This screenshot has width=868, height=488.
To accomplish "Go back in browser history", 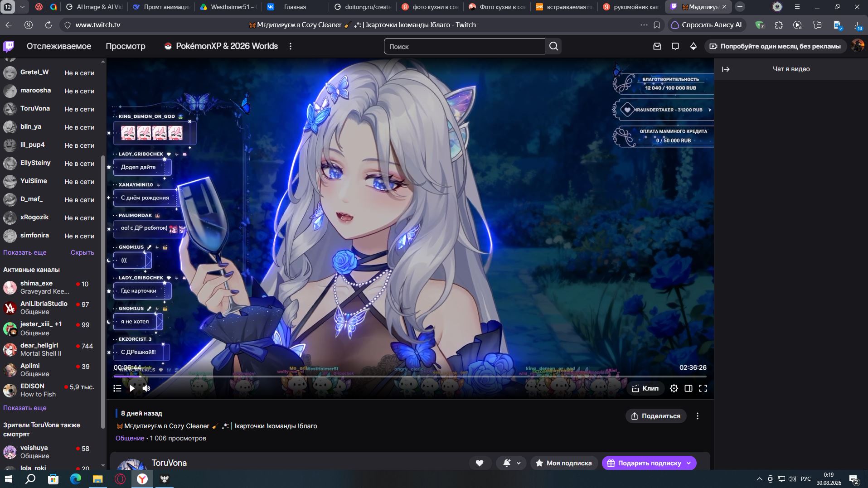I will (x=9, y=25).
